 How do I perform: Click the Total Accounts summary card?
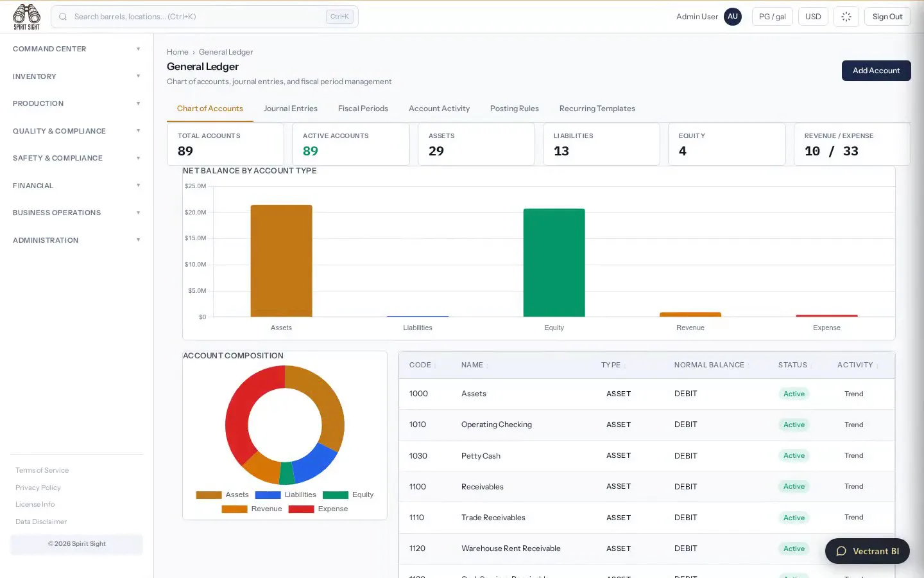pyautogui.click(x=225, y=144)
